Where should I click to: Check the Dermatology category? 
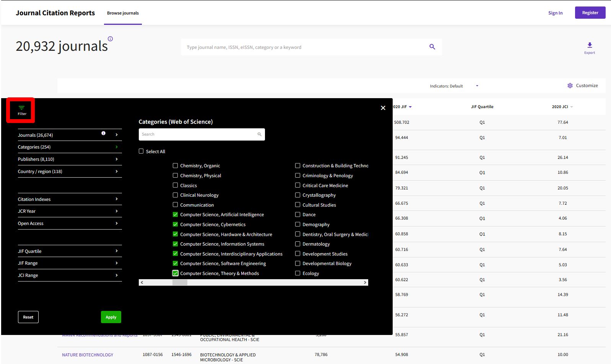coord(297,244)
